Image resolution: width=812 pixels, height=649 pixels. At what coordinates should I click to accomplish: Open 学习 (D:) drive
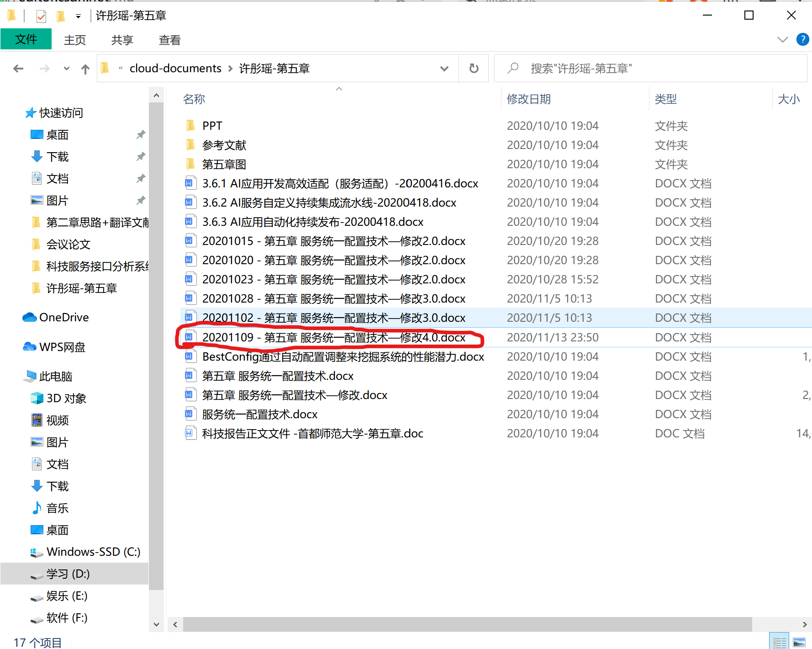click(68, 574)
